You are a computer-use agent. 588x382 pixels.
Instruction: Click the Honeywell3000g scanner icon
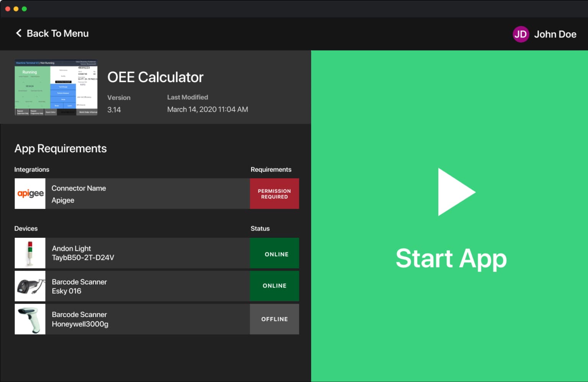click(x=30, y=319)
